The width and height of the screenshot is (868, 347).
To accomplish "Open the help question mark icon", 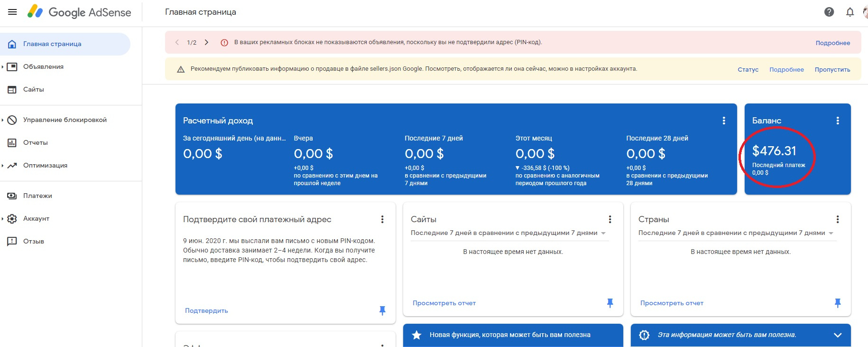I will (829, 12).
